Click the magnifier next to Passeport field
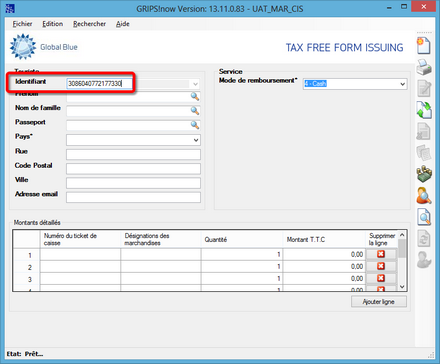Viewport: 440px width, 364px height. (195, 125)
